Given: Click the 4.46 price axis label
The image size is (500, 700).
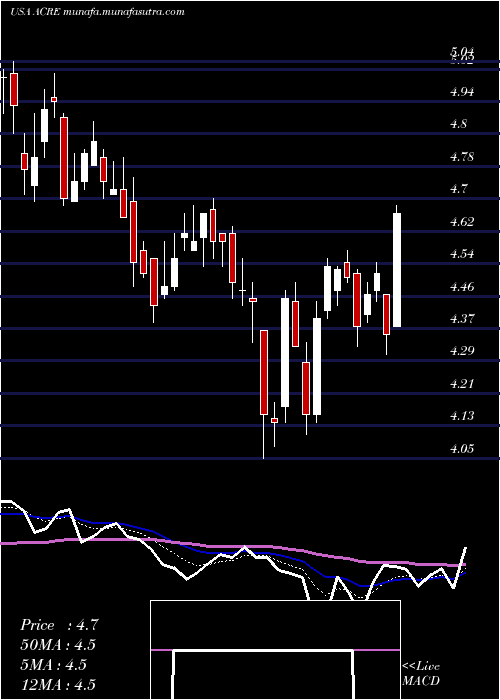Looking at the screenshot, I should tap(462, 287).
